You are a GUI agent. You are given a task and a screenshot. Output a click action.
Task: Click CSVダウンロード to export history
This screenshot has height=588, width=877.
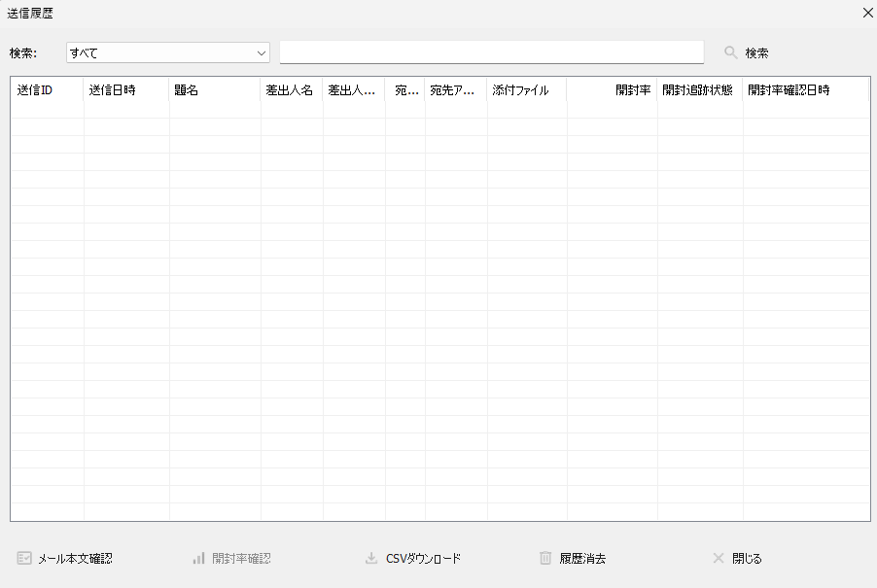coord(423,559)
